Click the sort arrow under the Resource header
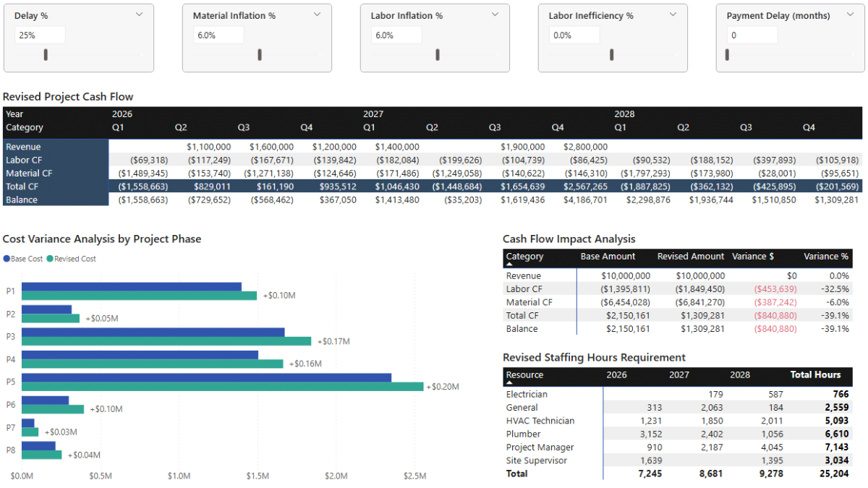The height and width of the screenshot is (488, 868). [509, 382]
